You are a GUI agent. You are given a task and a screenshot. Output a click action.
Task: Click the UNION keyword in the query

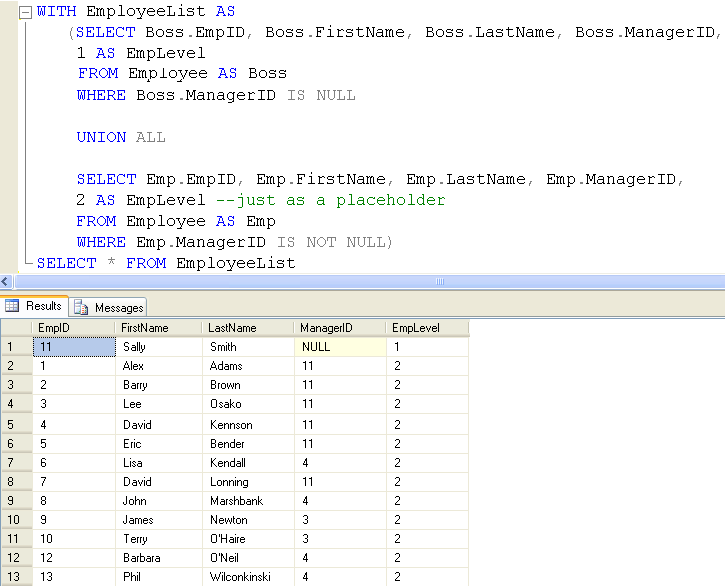pyautogui.click(x=101, y=137)
